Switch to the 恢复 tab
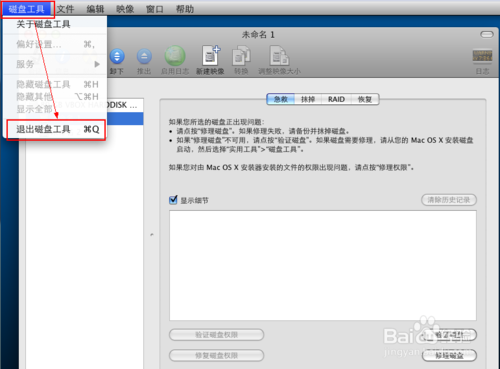This screenshot has width=500, height=369. (x=365, y=99)
